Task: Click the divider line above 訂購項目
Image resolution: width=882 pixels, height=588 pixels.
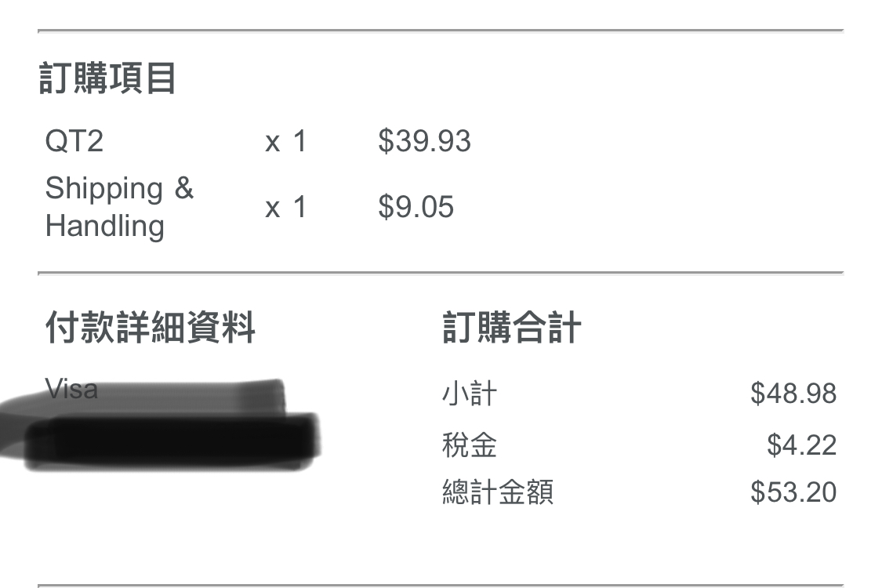Action: click(x=441, y=31)
